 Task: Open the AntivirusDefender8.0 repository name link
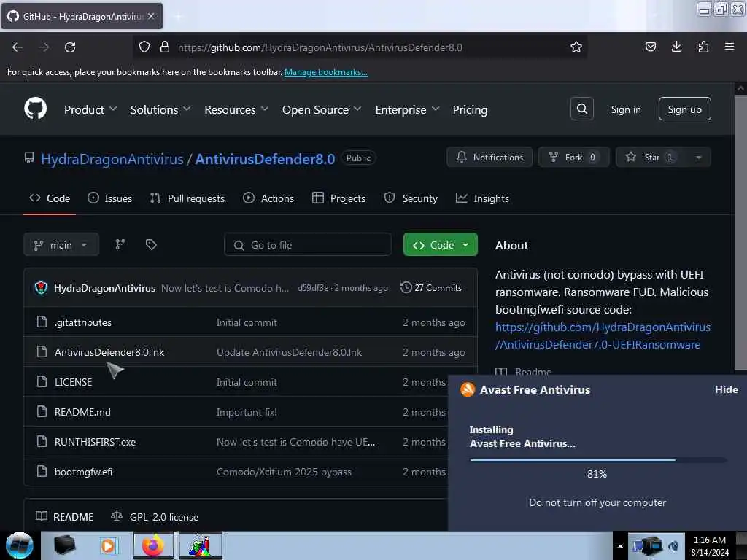click(265, 158)
